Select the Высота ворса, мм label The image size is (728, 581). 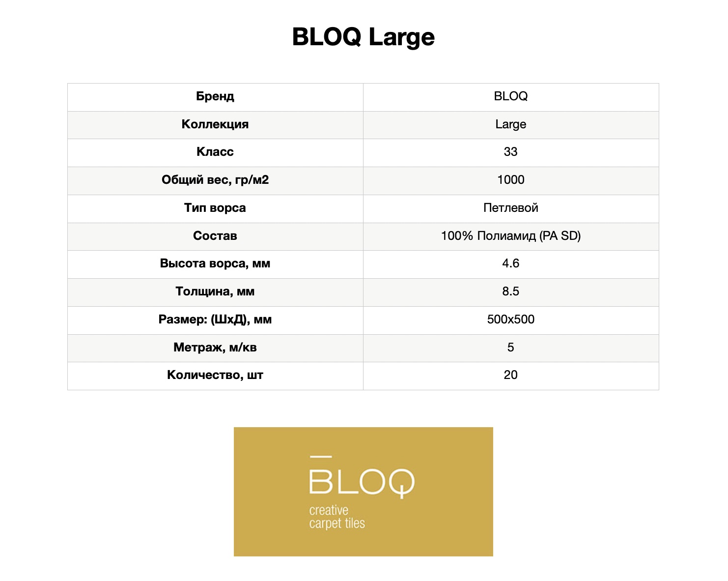(x=215, y=264)
